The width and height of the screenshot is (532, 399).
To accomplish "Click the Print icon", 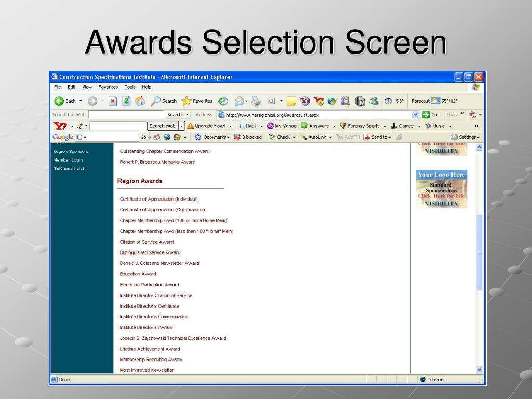I will click(256, 101).
